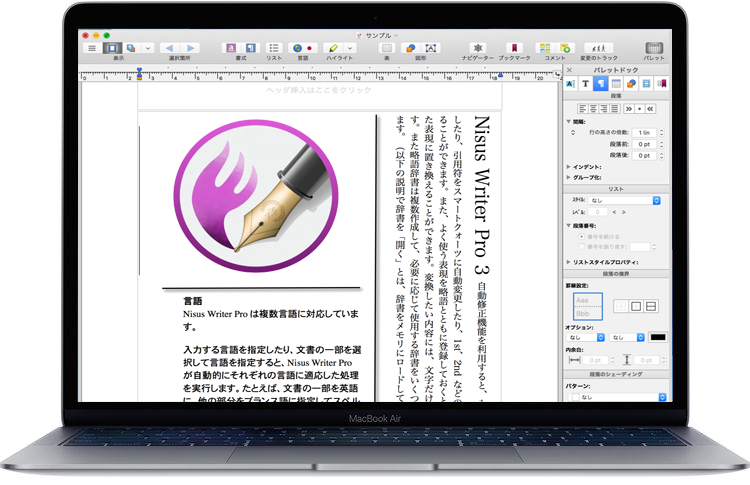Switch to the blue list-document palette tab

tap(647, 84)
